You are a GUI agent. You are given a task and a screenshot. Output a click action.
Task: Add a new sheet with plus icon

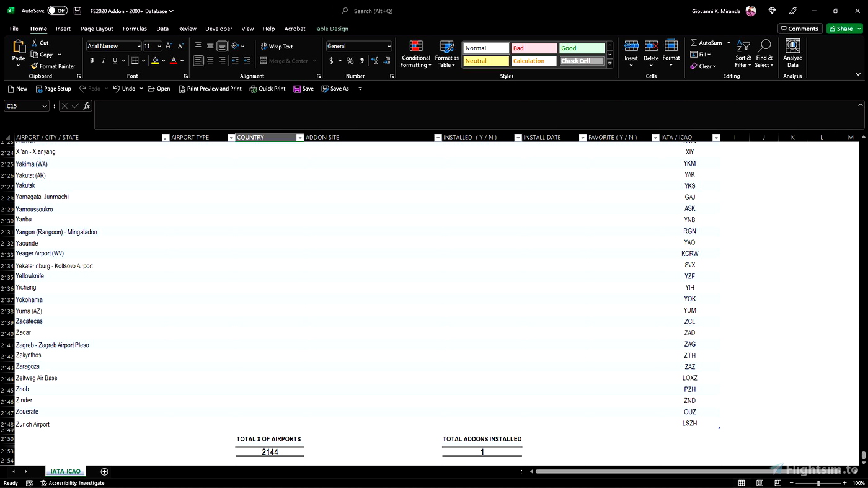click(x=104, y=472)
